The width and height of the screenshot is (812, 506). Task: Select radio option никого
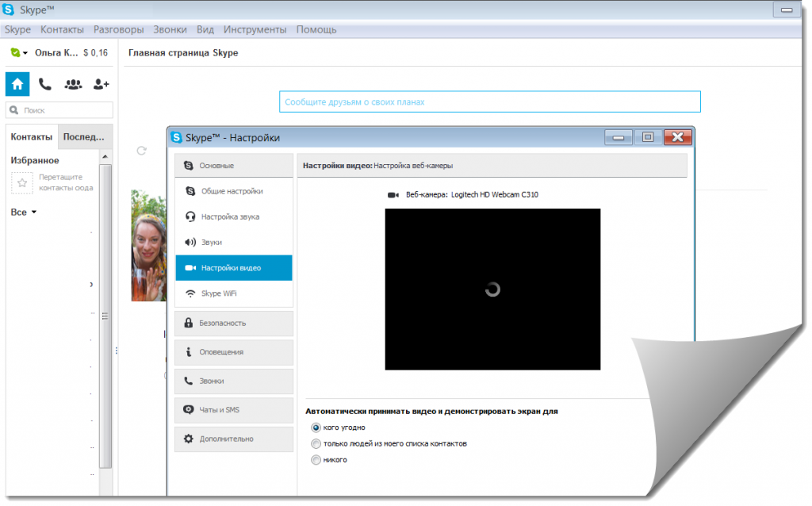point(316,459)
